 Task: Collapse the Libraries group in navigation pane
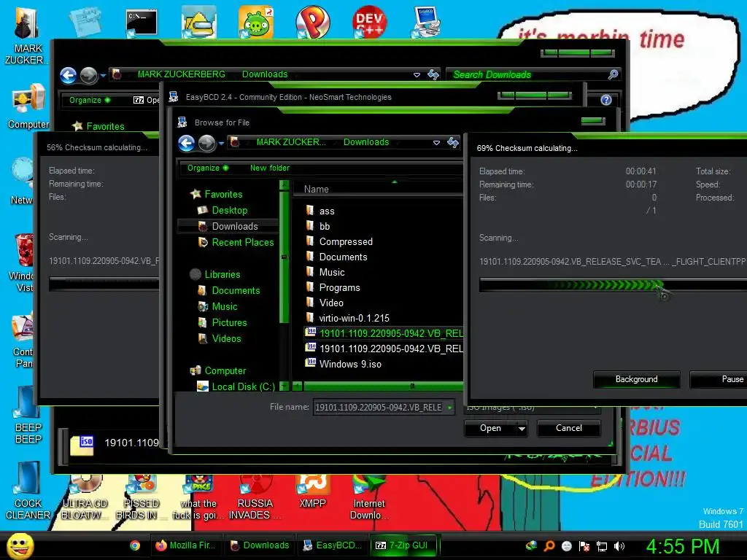tap(222, 274)
